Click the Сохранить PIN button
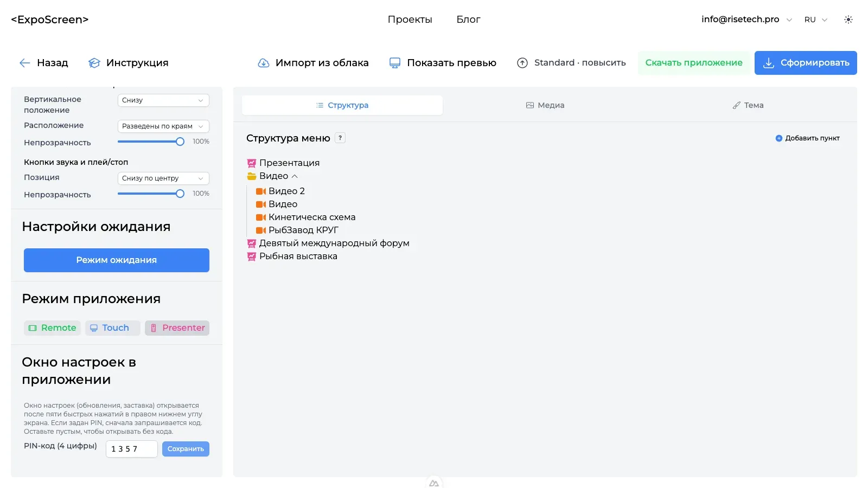 point(186,449)
